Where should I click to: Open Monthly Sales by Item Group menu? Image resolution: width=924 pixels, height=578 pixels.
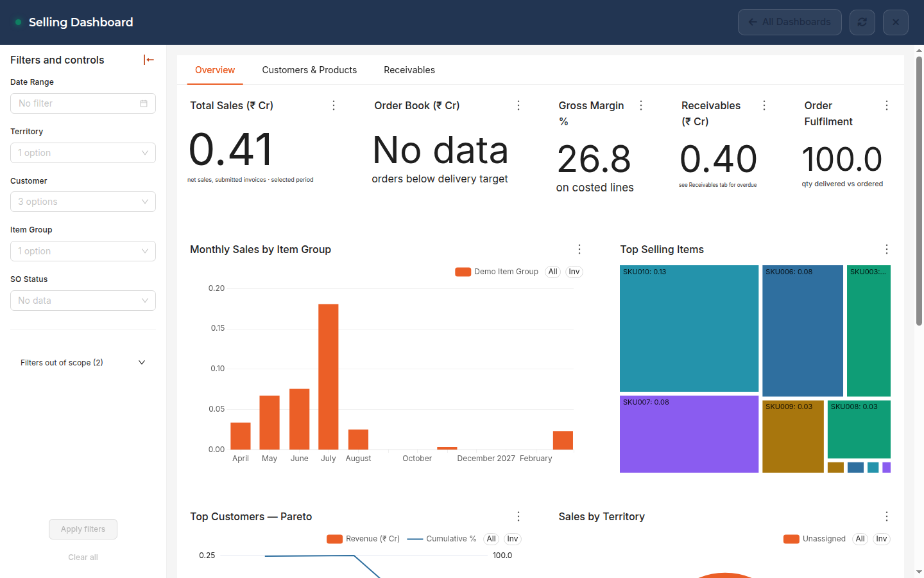pos(579,249)
